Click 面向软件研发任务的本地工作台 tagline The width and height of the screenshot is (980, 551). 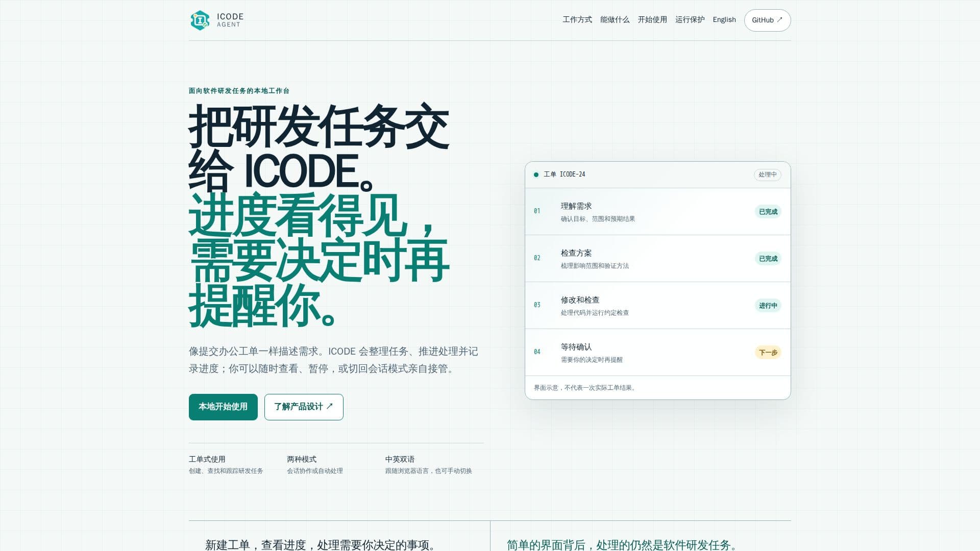pyautogui.click(x=239, y=91)
